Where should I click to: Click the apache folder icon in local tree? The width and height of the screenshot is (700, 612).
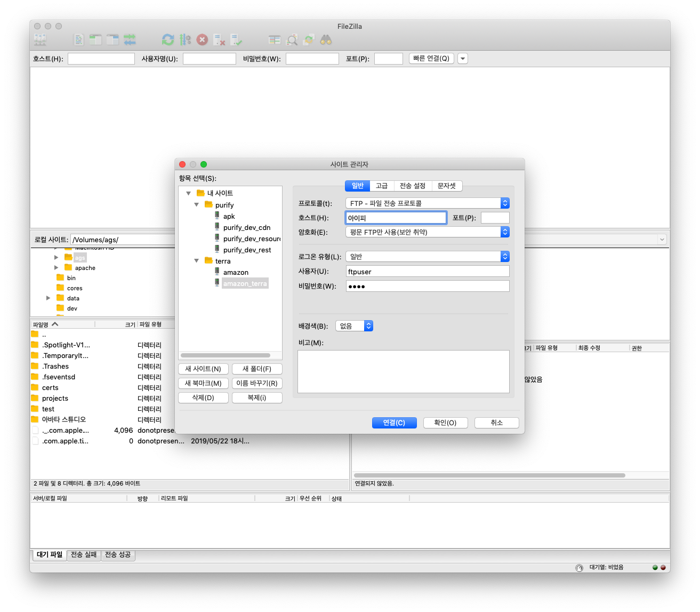click(68, 267)
